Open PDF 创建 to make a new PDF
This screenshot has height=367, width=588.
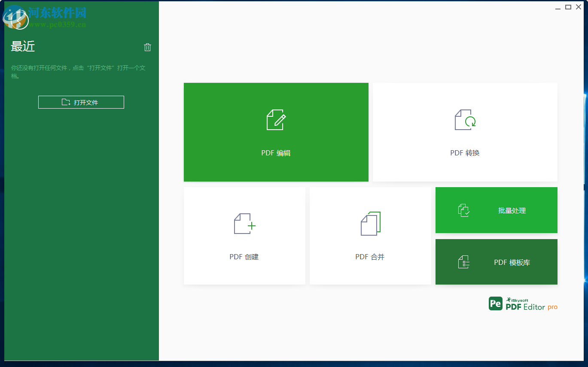pyautogui.click(x=244, y=236)
